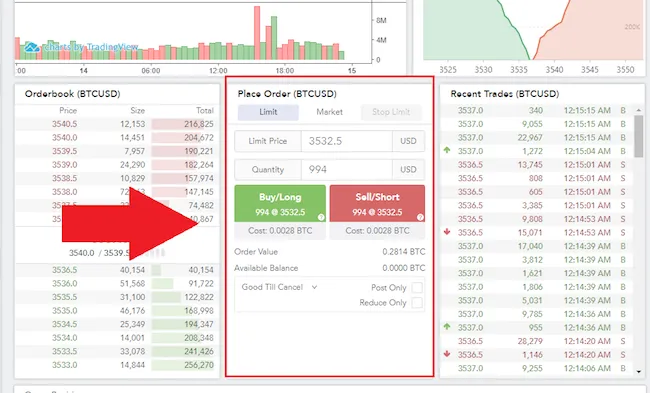Click orderbook size 12,153
This screenshot has width=650, height=393.
tap(133, 124)
